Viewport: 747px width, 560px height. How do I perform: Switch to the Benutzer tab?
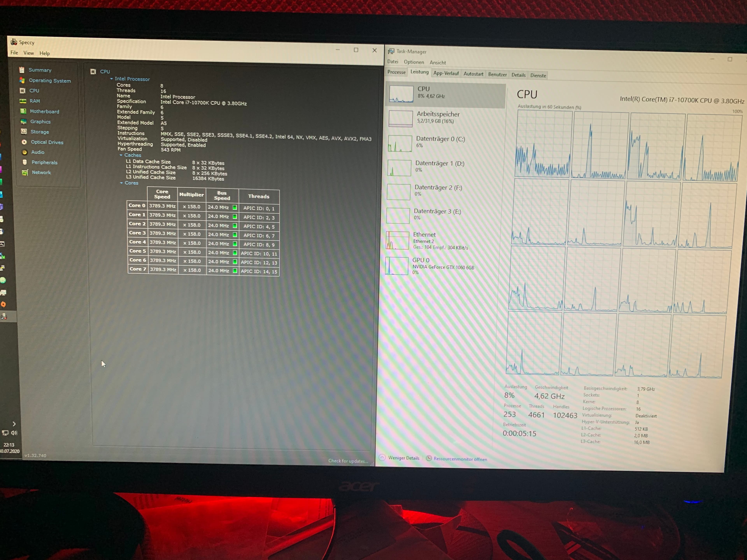[x=497, y=75]
